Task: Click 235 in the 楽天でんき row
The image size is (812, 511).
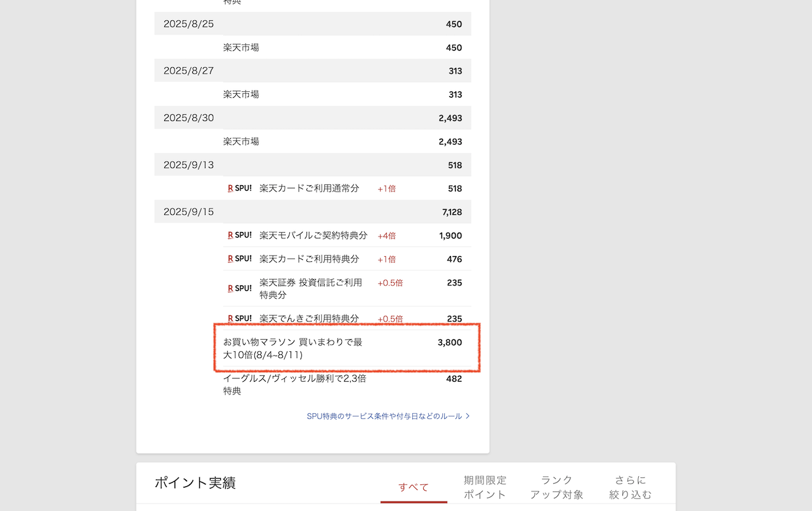Action: coord(454,319)
